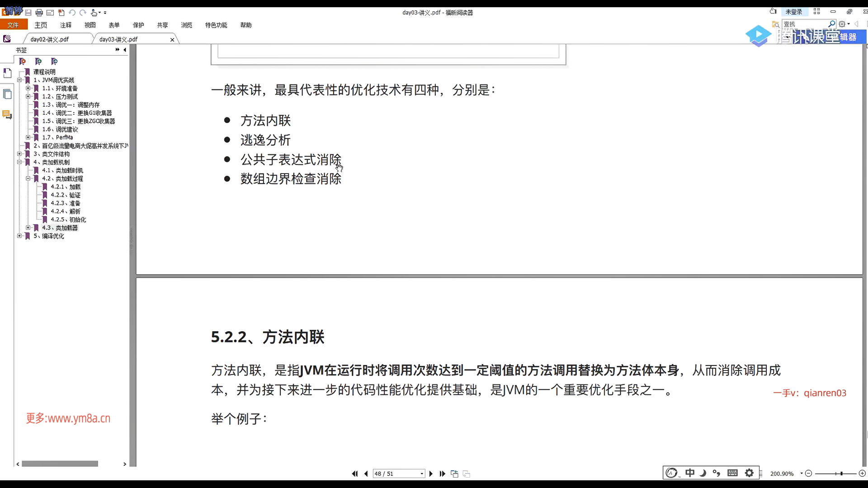The width and height of the screenshot is (868, 488).
Task: Click the Print icon in quick toolbar
Action: [39, 13]
